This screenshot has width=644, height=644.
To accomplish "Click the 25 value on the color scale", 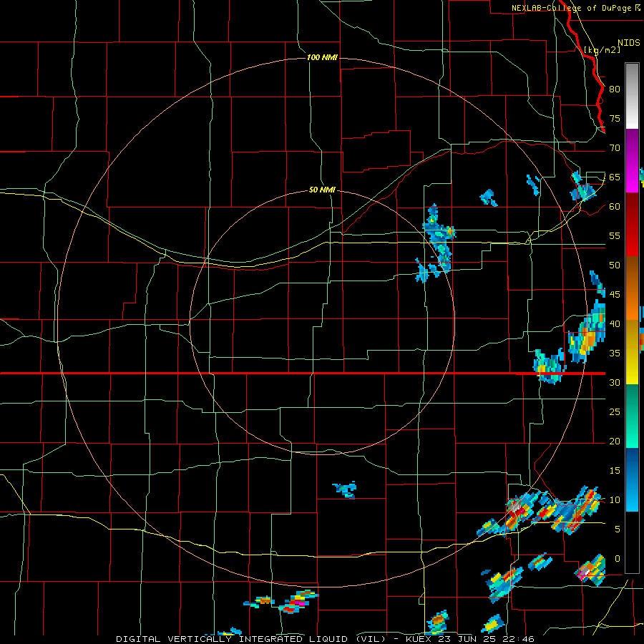I will pyautogui.click(x=615, y=412).
